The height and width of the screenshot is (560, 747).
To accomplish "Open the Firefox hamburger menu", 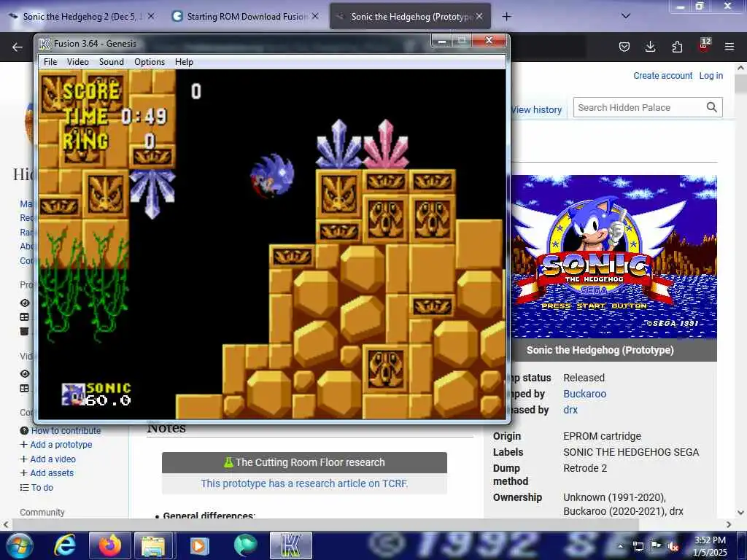I will tap(729, 47).
